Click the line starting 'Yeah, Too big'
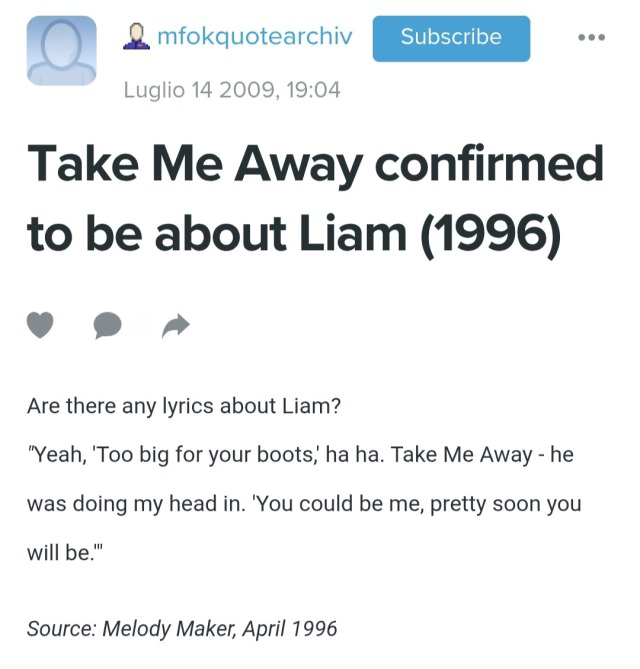Viewport: 640px width, 669px height. [300, 455]
